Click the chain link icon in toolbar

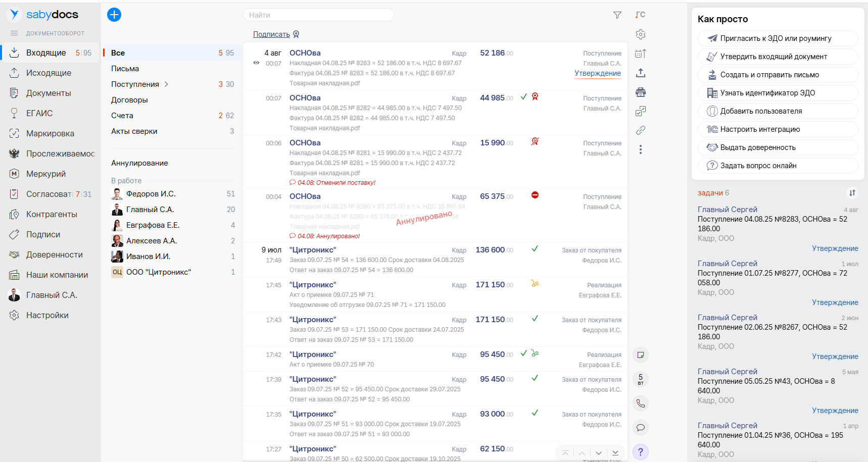(x=641, y=130)
